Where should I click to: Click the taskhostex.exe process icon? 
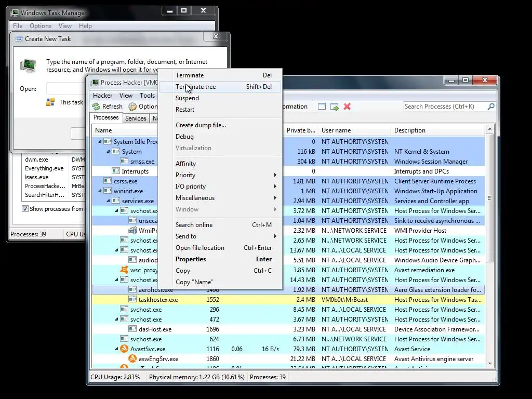point(132,299)
